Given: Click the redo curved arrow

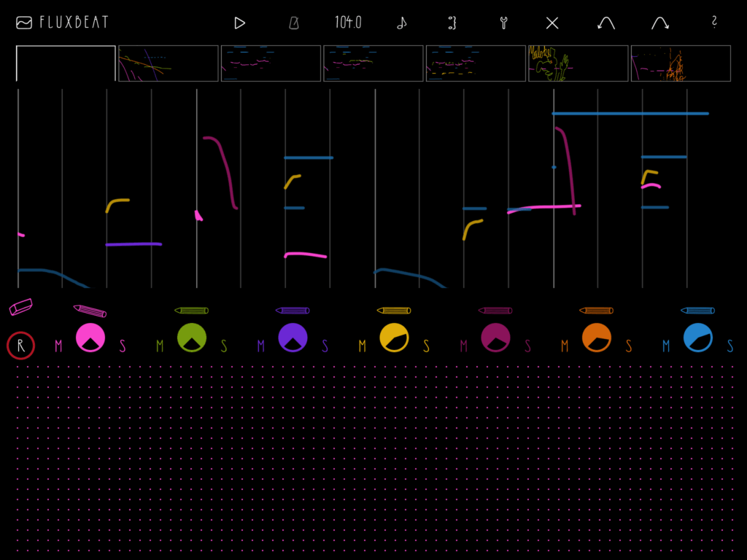Looking at the screenshot, I should (660, 23).
